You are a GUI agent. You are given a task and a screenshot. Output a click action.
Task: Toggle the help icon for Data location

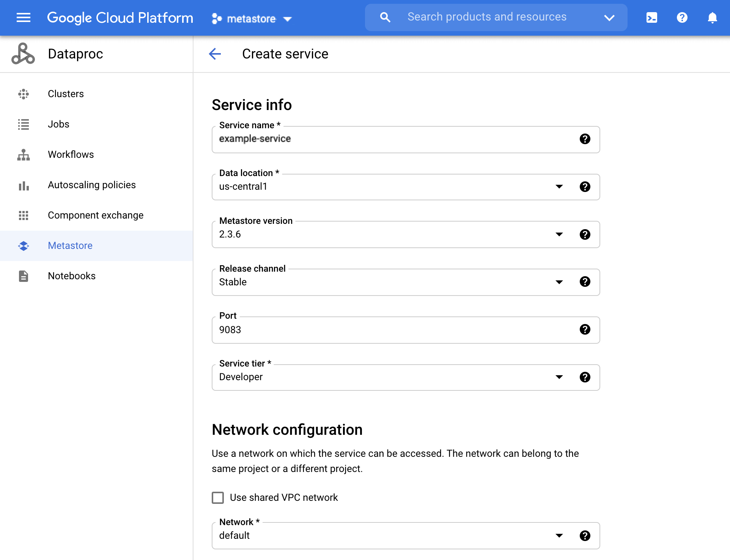[x=585, y=186]
